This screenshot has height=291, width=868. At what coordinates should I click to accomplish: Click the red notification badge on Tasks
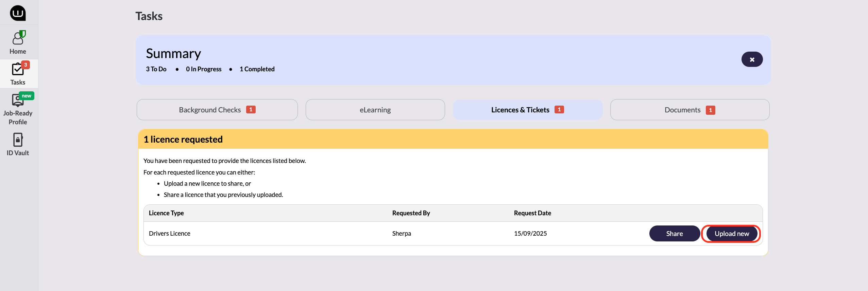coord(25,65)
